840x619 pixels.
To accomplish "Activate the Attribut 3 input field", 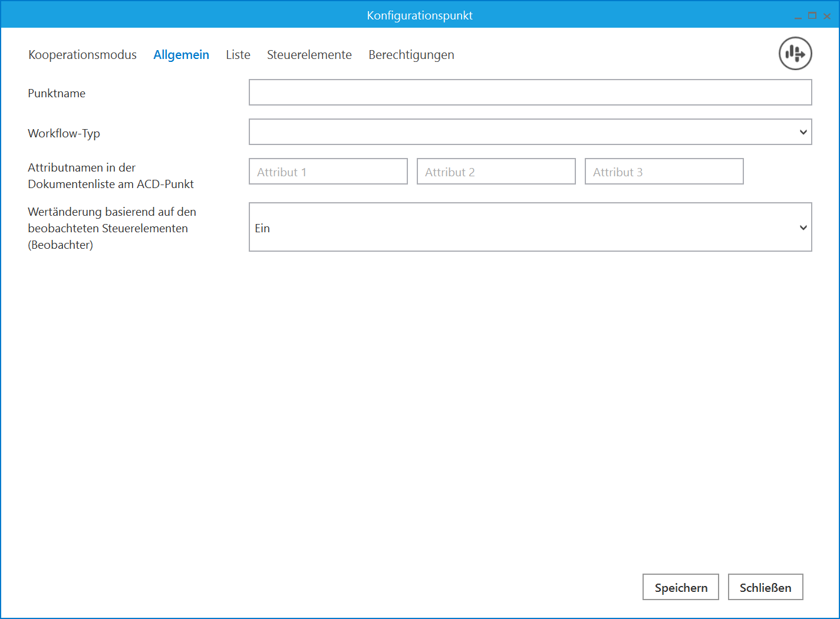I will (664, 172).
